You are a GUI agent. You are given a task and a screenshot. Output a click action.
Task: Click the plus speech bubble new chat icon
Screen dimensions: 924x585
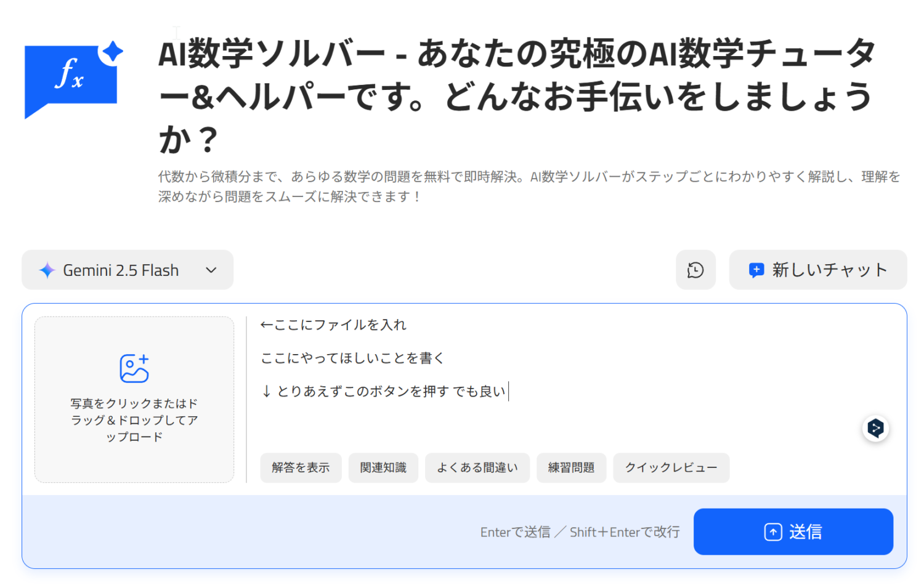756,270
